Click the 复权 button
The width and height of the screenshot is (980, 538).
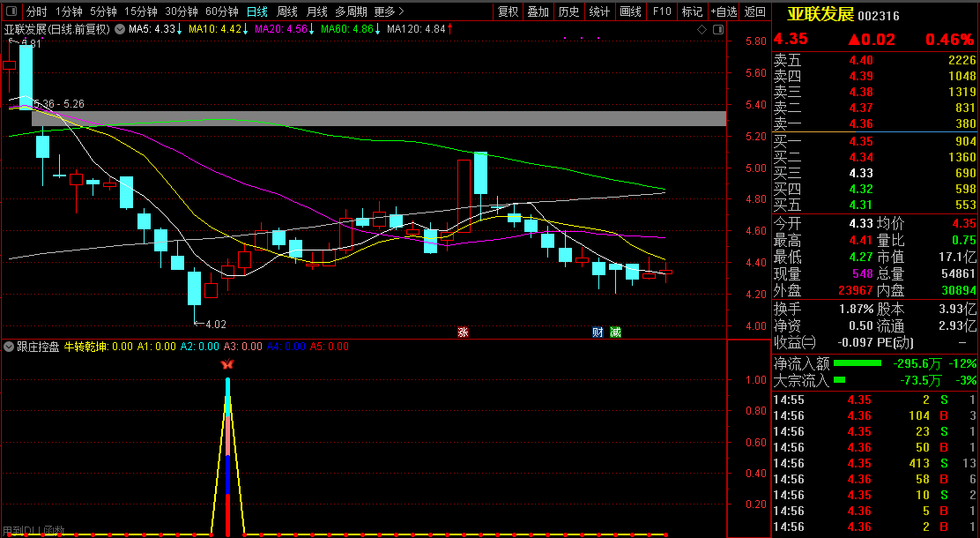[x=509, y=11]
